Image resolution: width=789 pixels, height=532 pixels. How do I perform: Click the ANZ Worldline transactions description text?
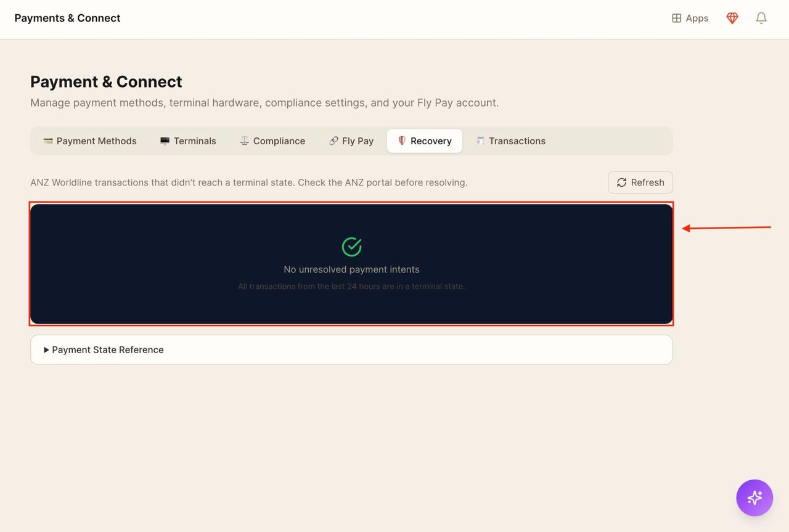coord(249,182)
